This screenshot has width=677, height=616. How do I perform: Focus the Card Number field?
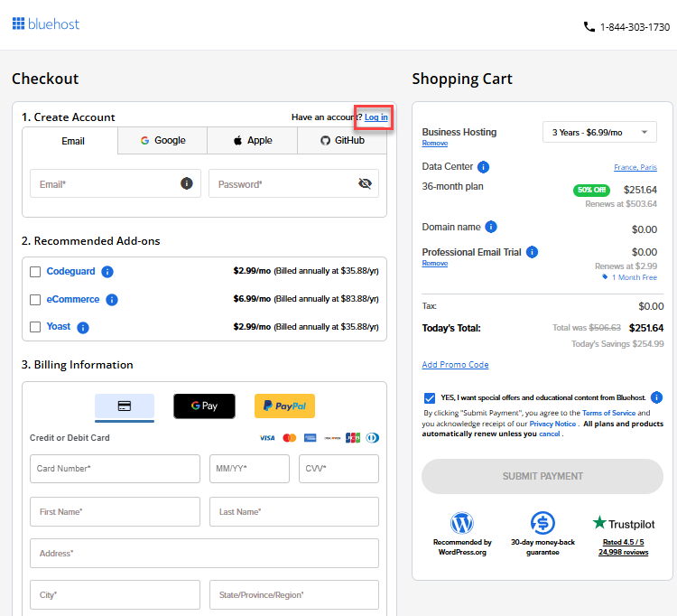pyautogui.click(x=115, y=469)
